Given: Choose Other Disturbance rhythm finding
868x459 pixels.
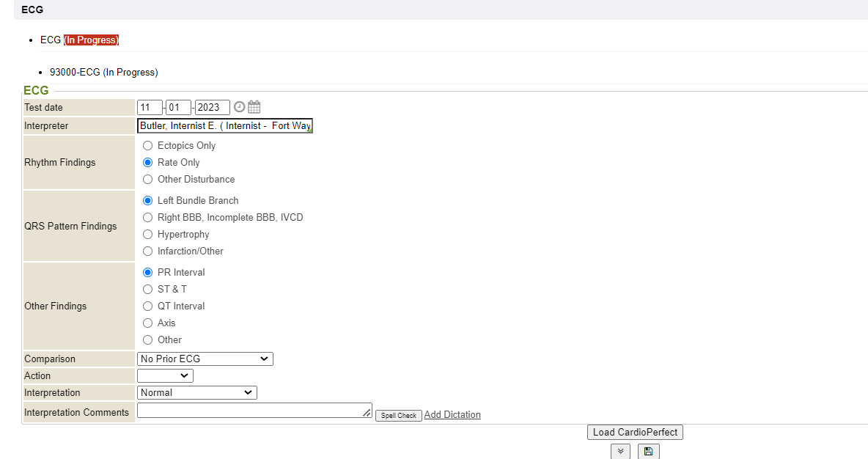Looking at the screenshot, I should (148, 180).
